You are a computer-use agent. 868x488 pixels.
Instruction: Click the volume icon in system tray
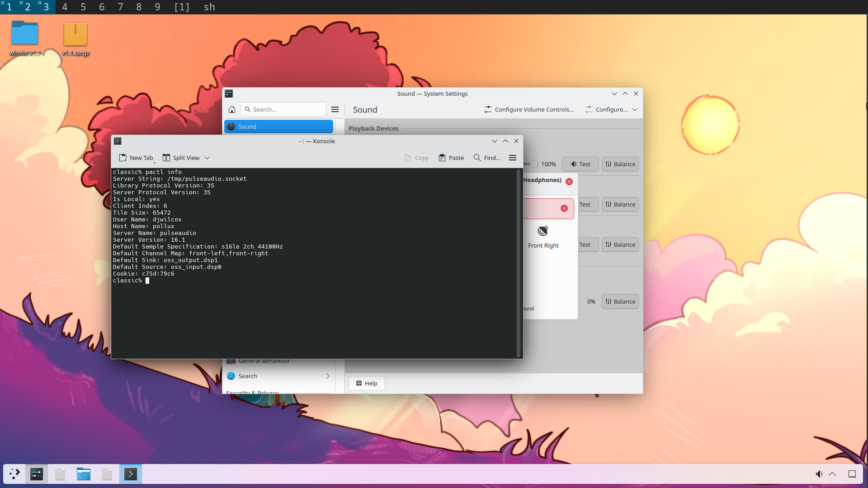819,474
